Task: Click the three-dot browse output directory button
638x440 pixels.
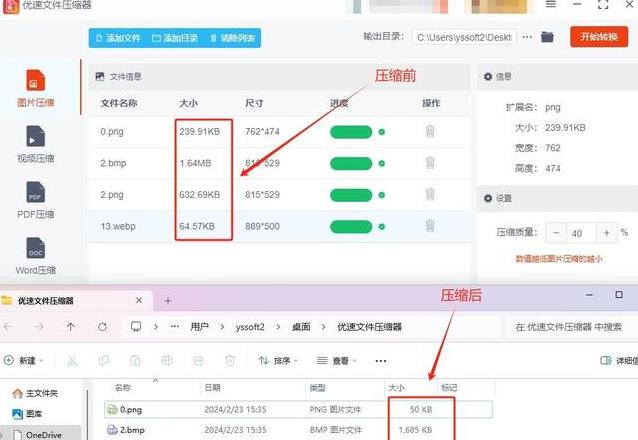Action: [527, 37]
